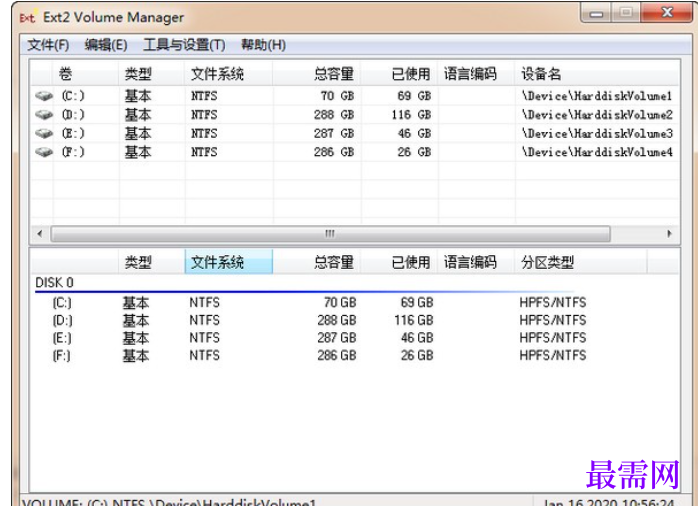
Task: Click the upper 语言编码 column header
Action: click(476, 73)
